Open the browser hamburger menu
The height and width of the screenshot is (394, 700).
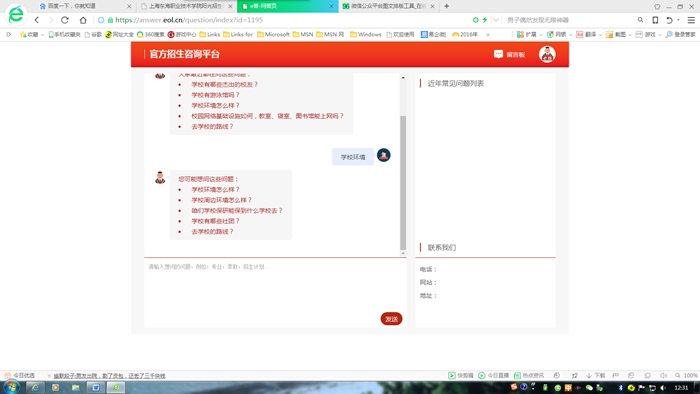click(691, 20)
